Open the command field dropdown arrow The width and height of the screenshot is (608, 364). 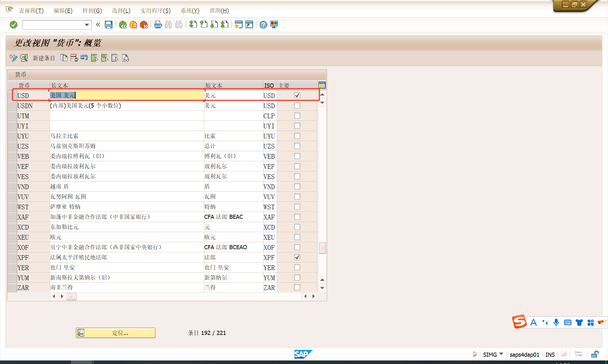pyautogui.click(x=87, y=25)
